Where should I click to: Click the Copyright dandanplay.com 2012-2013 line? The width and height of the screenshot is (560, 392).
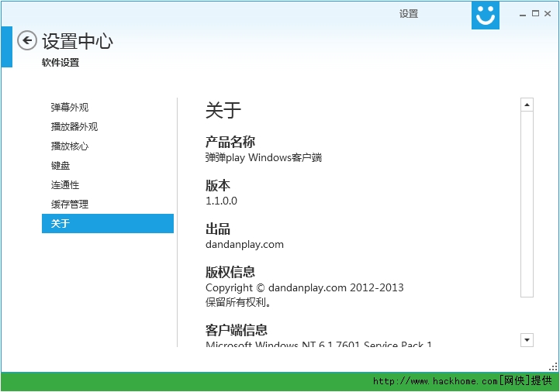coord(304,287)
